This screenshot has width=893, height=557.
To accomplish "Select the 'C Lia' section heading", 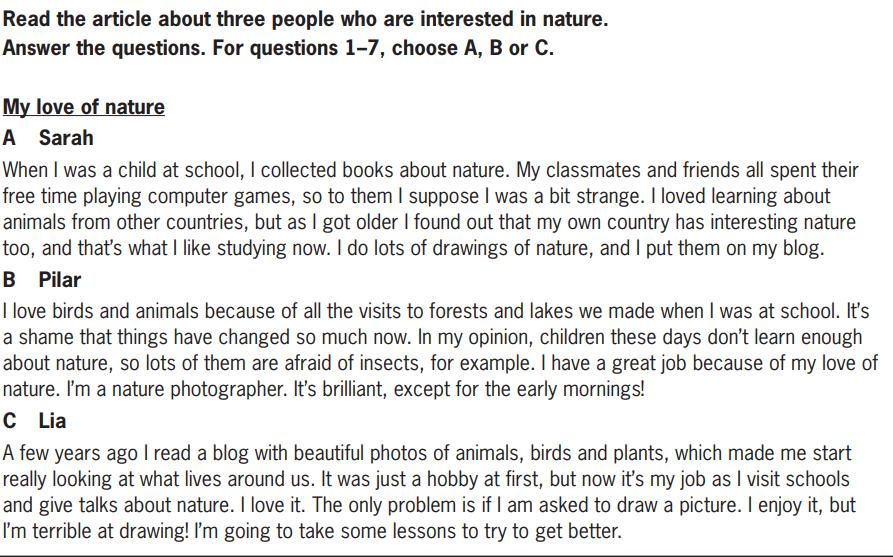I will point(34,421).
